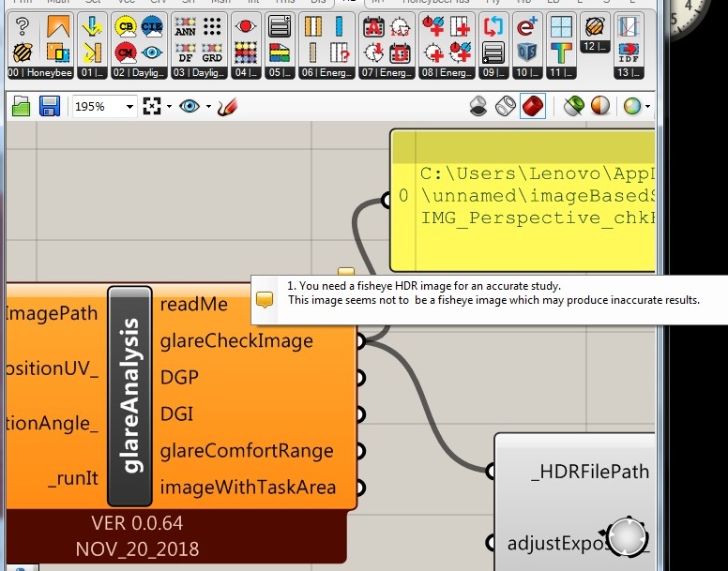
Task: Click the EnergyPlus e+ icon
Action: point(527,26)
